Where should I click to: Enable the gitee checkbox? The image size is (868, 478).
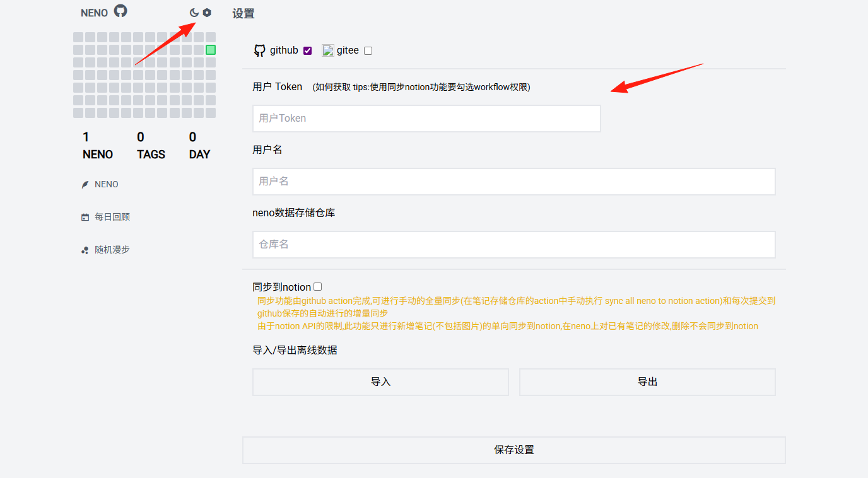pos(368,51)
